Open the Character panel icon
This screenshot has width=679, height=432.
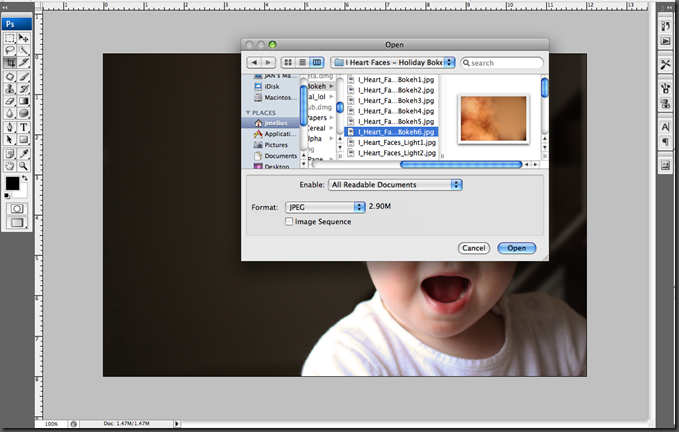[665, 127]
